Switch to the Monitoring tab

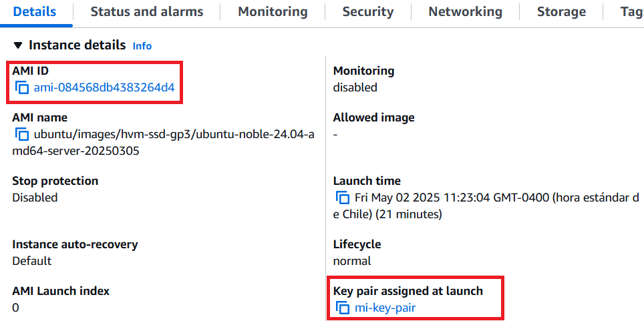(273, 11)
